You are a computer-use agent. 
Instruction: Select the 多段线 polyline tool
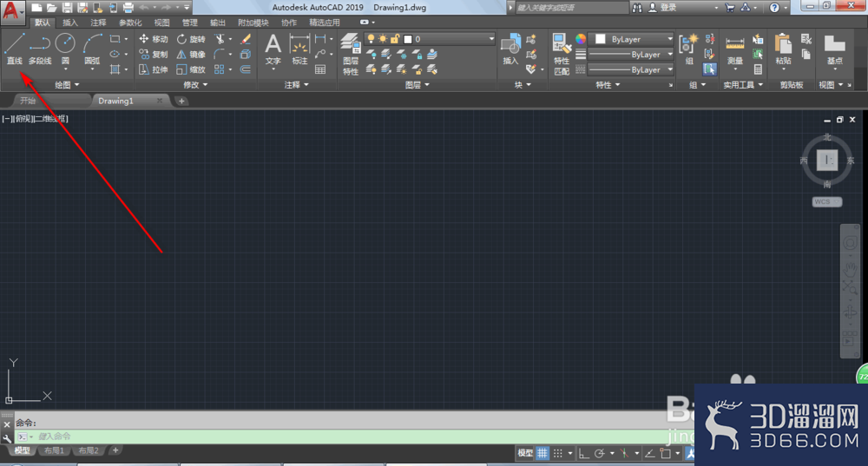40,49
